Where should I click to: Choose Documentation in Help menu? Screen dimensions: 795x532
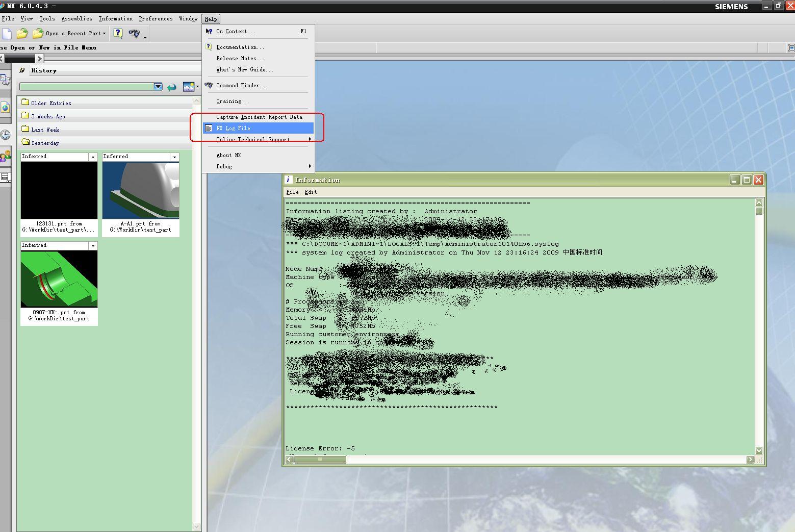(x=258, y=47)
